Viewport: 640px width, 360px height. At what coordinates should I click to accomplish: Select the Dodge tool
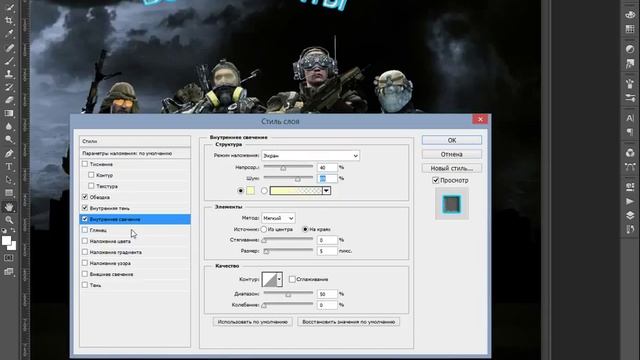point(9,139)
